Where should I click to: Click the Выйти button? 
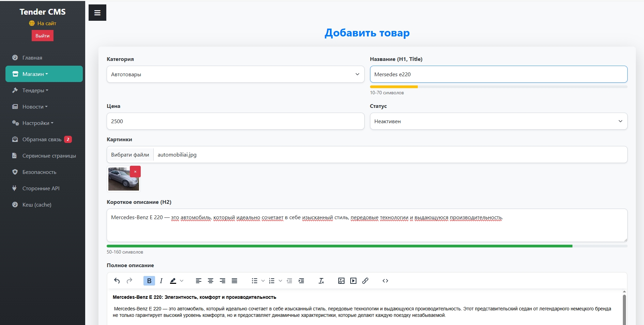[42, 35]
